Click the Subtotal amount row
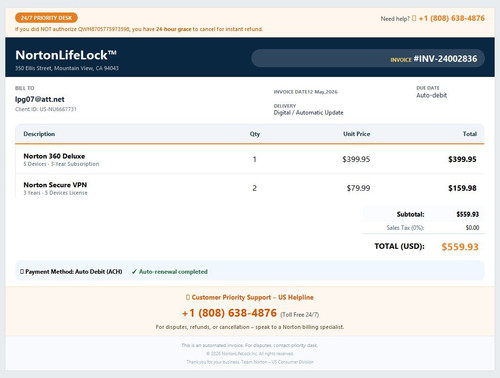500x378 pixels. [x=423, y=214]
